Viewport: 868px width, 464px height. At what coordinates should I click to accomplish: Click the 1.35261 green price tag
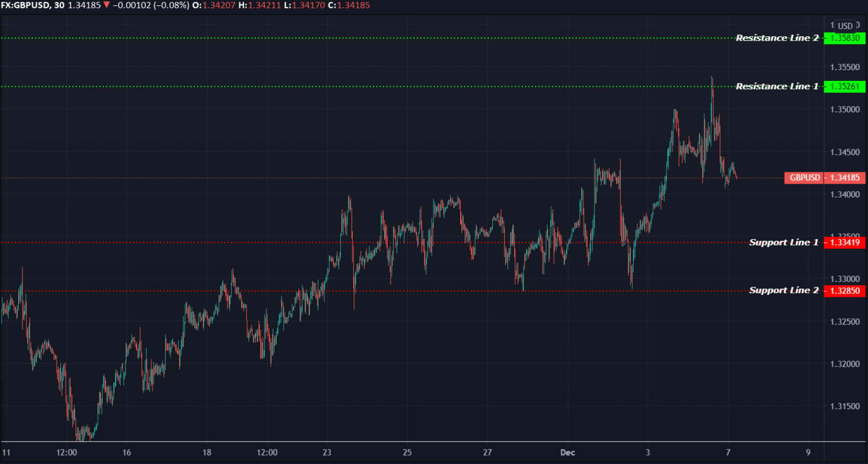844,86
